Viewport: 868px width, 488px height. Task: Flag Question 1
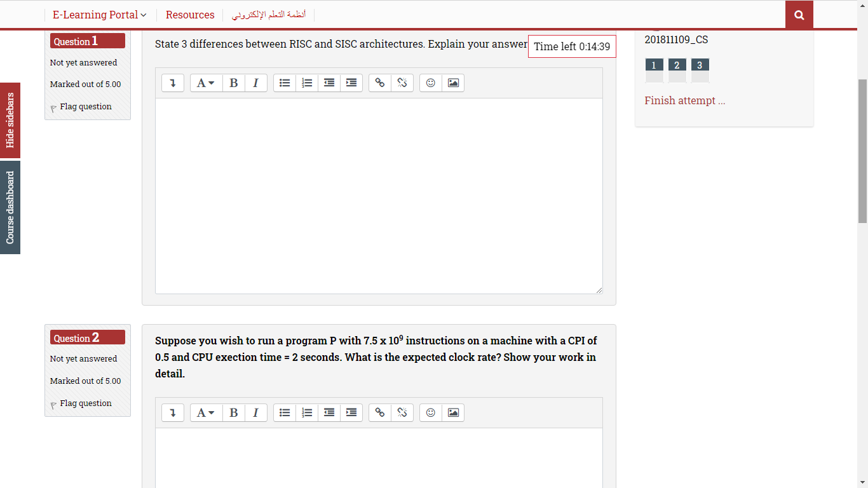click(x=81, y=107)
